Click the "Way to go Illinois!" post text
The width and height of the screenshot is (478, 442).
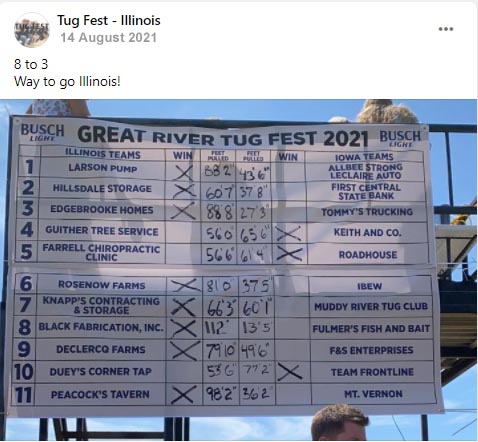pyautogui.click(x=67, y=81)
